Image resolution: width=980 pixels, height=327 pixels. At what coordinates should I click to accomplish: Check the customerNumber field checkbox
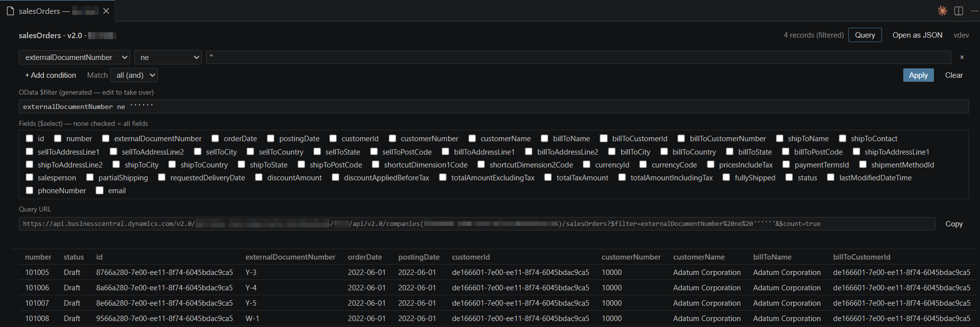click(x=393, y=139)
